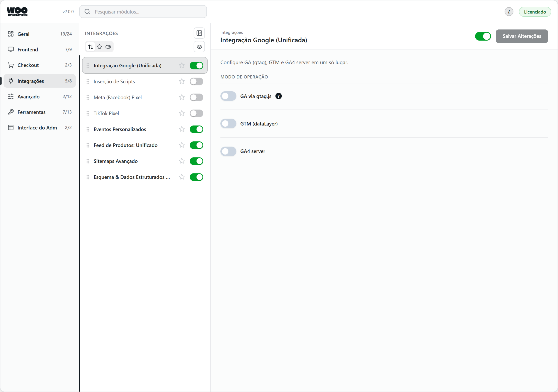Image resolution: width=558 pixels, height=392 pixels.
Task: Disable the Sitemaps Avançado toggle
Action: point(196,161)
